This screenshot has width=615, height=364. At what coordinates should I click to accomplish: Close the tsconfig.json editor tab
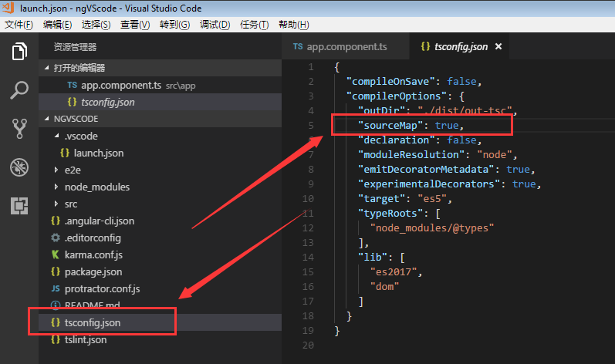[498, 46]
